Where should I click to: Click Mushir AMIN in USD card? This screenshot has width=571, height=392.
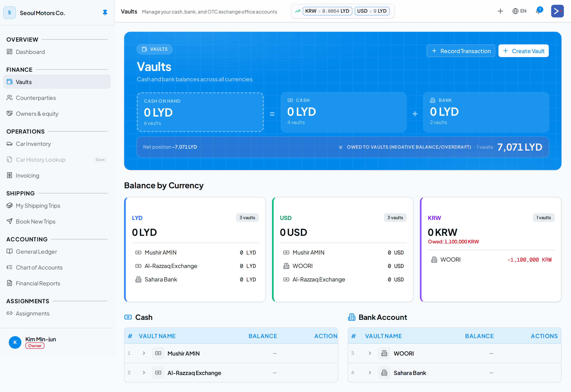308,252
